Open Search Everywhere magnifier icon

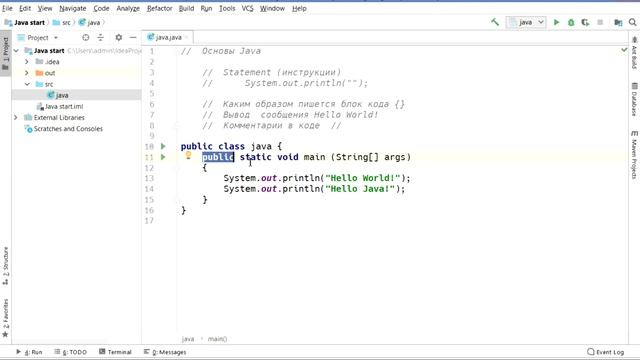(633, 22)
